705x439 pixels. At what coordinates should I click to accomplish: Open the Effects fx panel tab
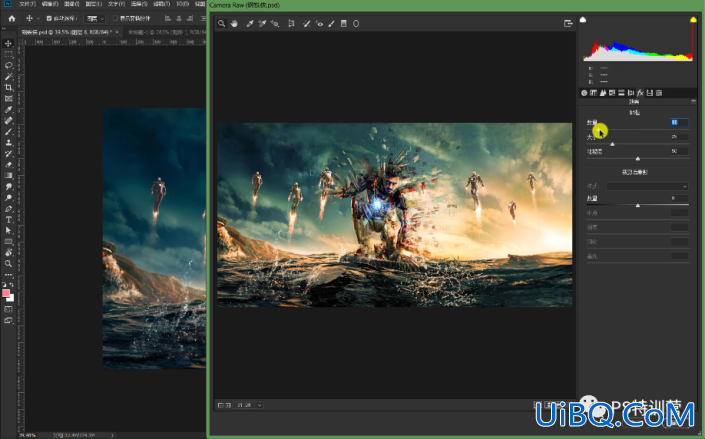(640, 93)
